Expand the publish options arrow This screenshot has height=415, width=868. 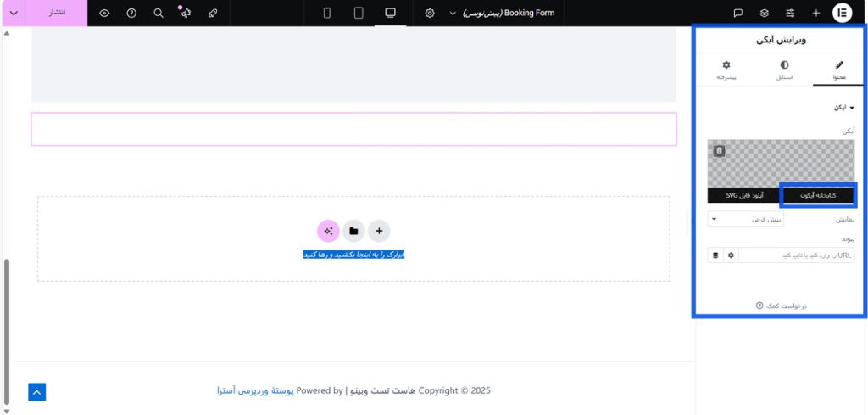point(13,13)
